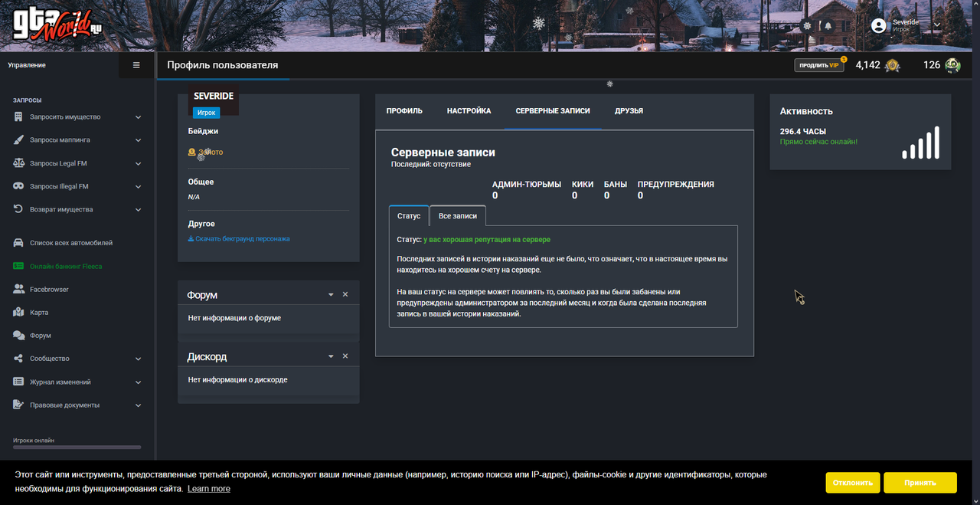
Task: Open Онлайн банкинг Fleeca
Action: (66, 266)
